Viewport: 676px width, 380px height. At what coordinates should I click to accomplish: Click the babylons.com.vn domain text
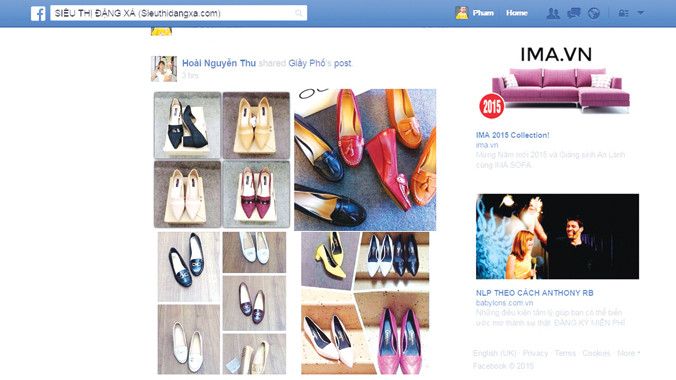tap(504, 303)
